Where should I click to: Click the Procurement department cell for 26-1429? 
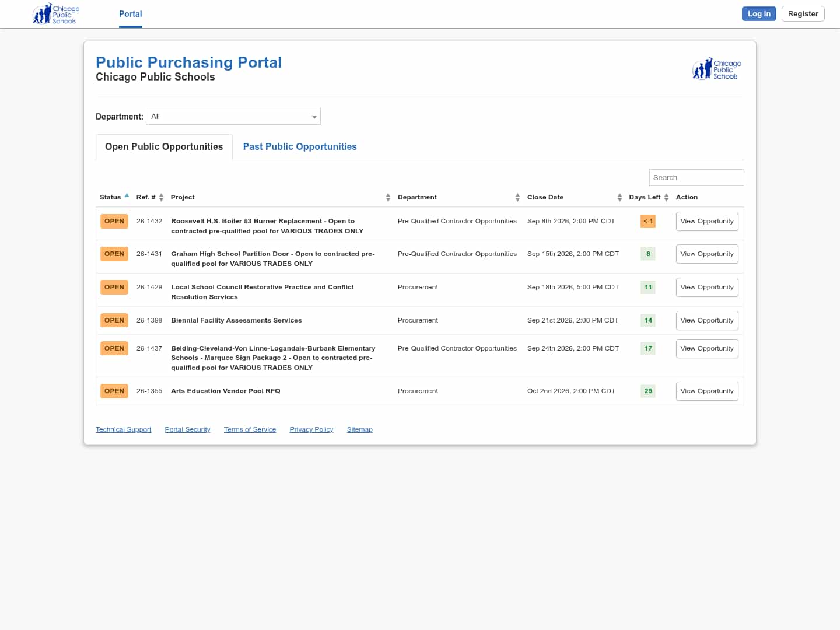coord(418,288)
